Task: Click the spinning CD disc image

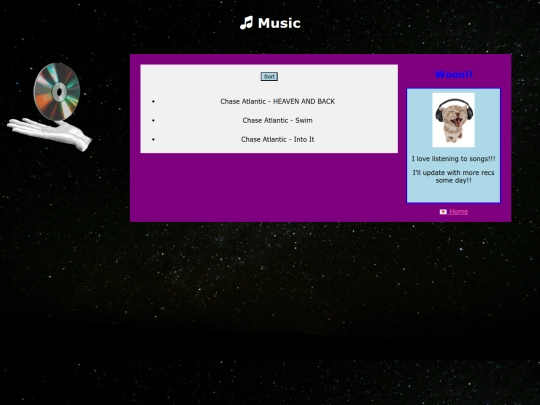Action: coord(57,92)
